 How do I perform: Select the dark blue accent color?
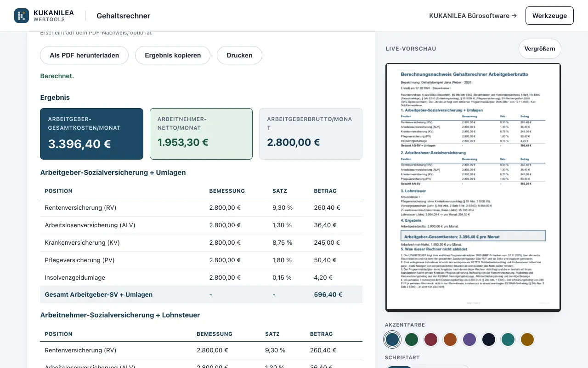392,339
